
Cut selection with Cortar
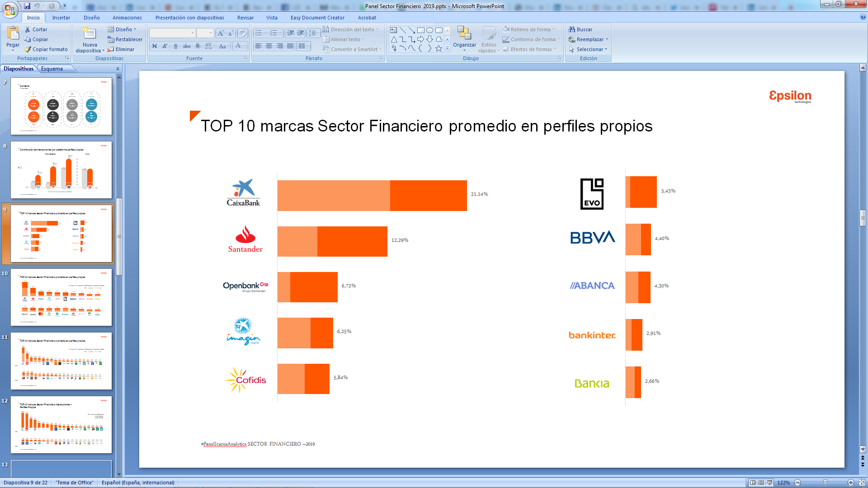(36, 29)
